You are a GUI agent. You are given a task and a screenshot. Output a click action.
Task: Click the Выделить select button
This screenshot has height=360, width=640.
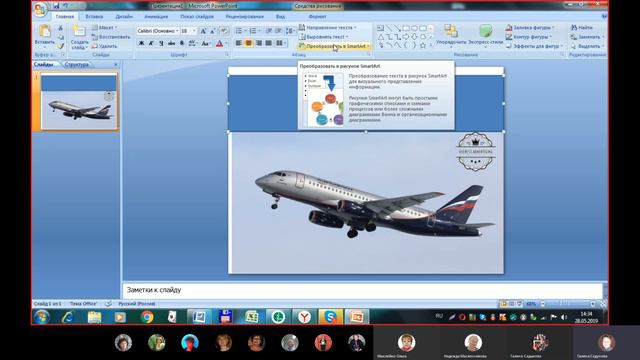[x=587, y=46]
